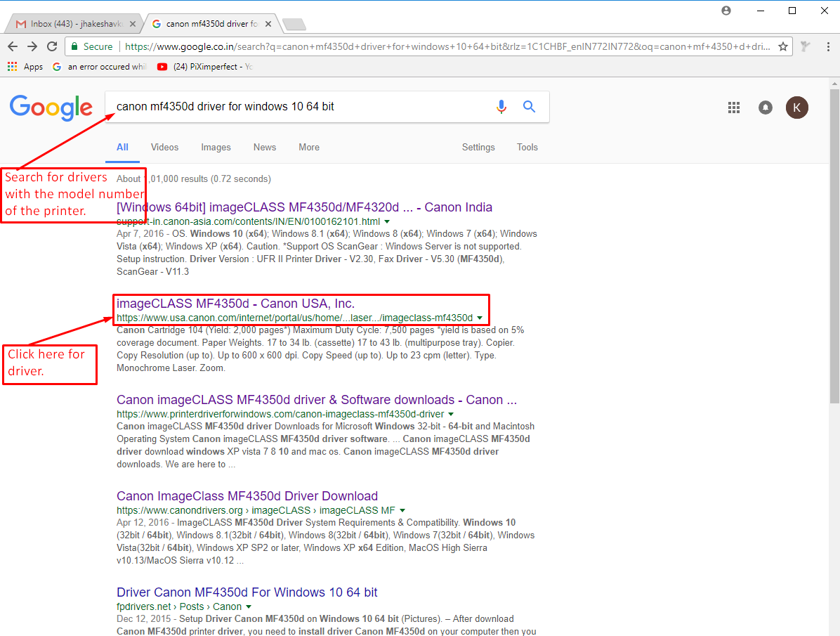Screen dimensions: 840x636
Task: Reload the current page
Action: 52,46
